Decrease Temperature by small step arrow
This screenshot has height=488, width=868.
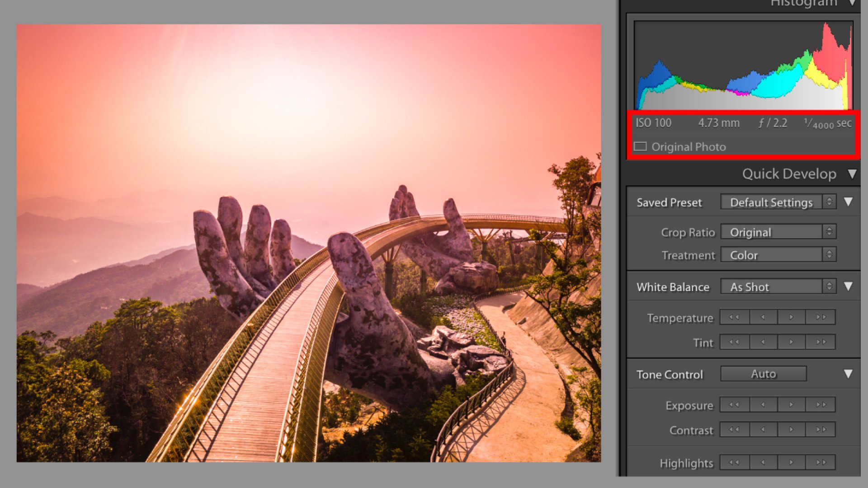[x=763, y=317]
